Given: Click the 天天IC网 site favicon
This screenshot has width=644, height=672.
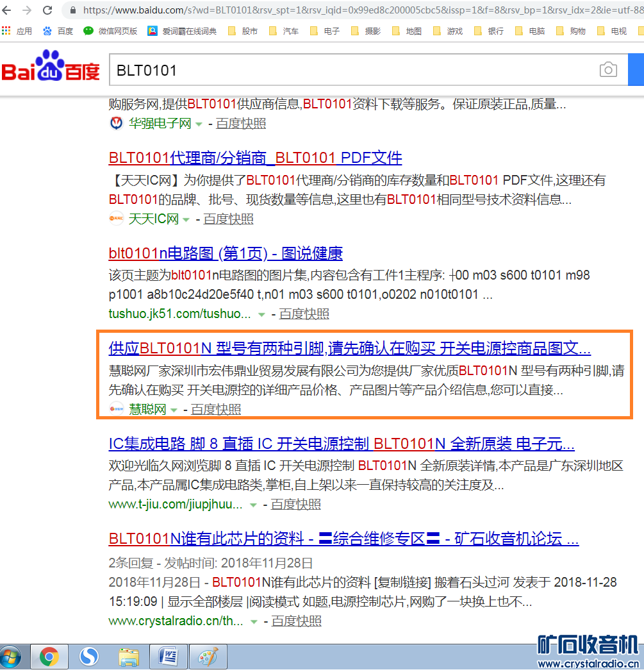Looking at the screenshot, I should 116,219.
